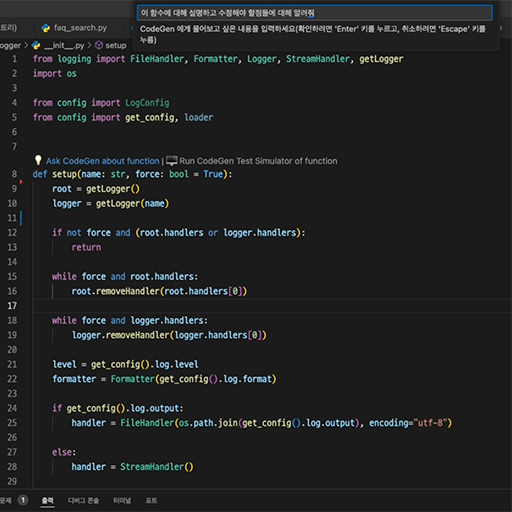512x512 pixels.
Task: Click 'root = getLogger()' on line 9
Action: click(x=96, y=189)
